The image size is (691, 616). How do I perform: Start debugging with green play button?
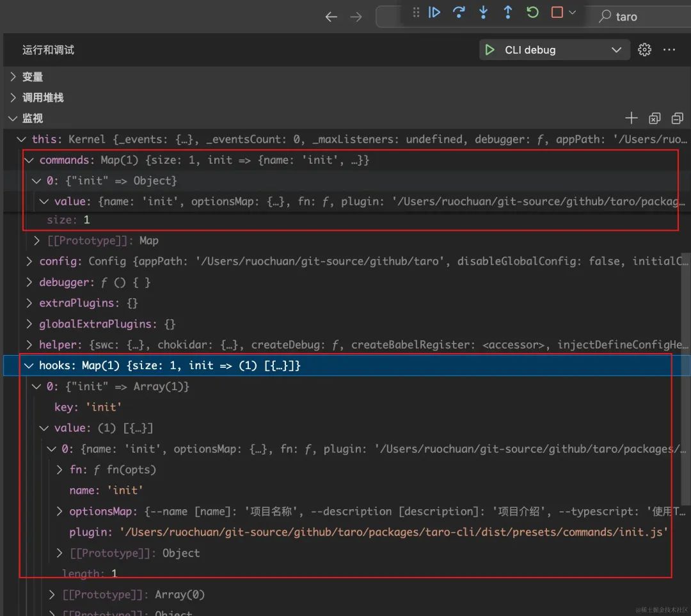tap(489, 50)
